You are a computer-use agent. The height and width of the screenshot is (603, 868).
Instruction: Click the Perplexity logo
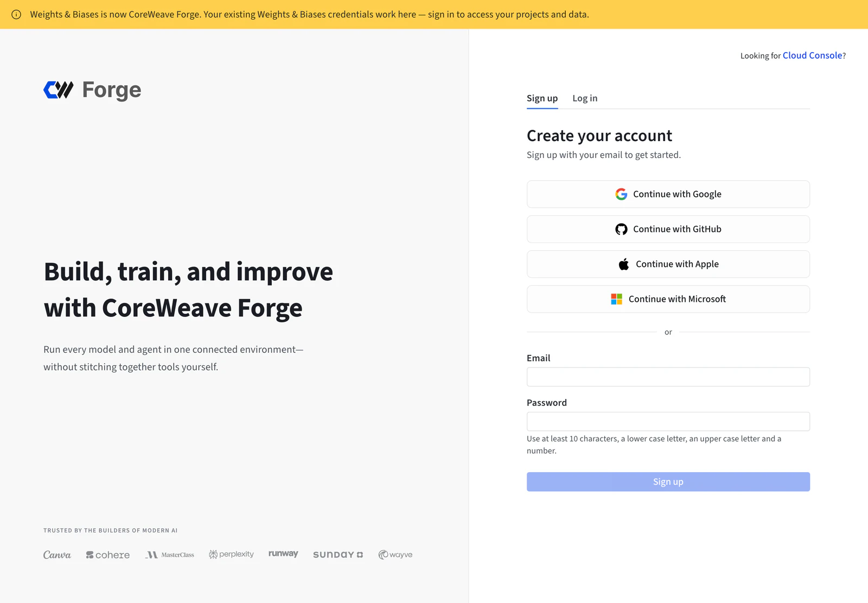tap(232, 554)
